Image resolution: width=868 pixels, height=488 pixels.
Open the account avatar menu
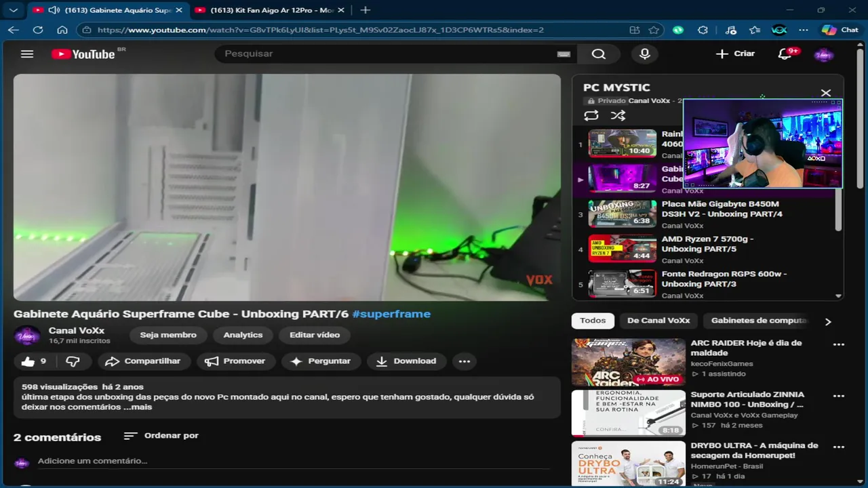[x=824, y=54]
